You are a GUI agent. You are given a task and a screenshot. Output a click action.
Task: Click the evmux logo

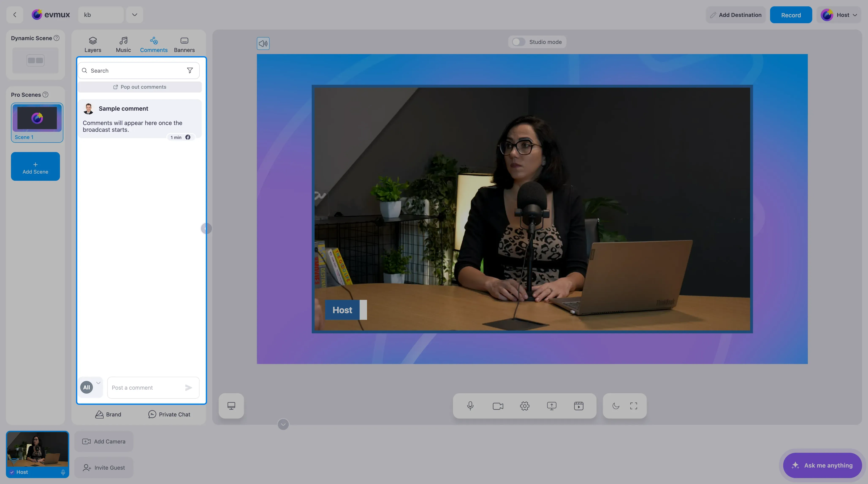50,15
